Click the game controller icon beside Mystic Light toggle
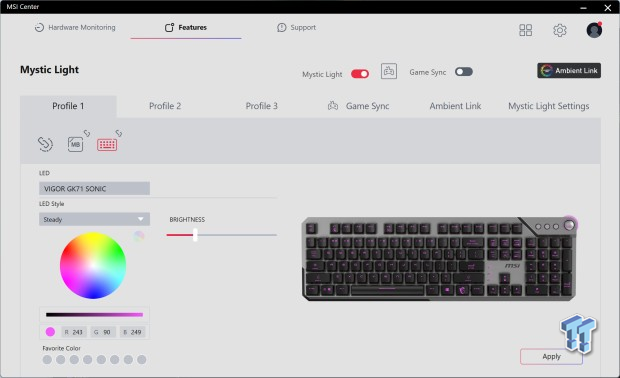 tap(389, 72)
